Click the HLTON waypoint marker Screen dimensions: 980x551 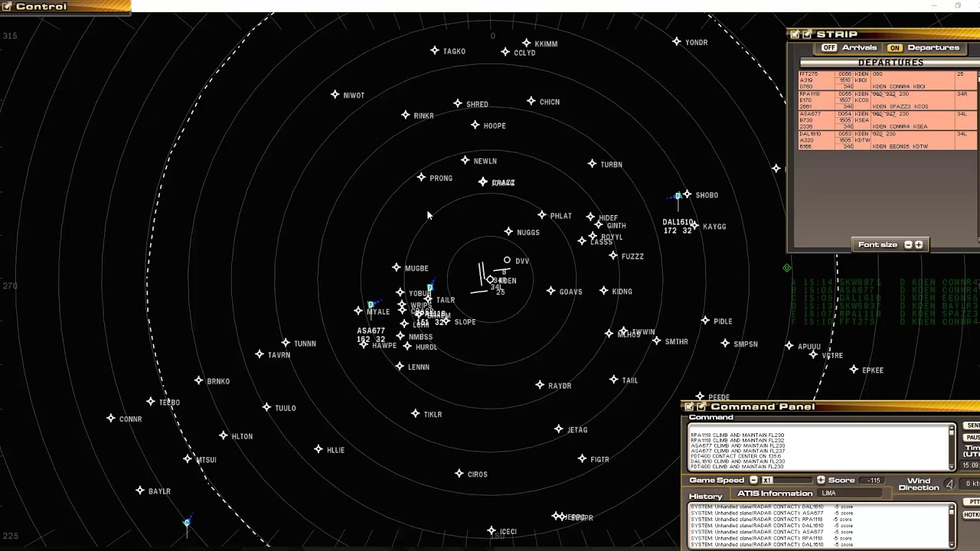click(x=224, y=435)
